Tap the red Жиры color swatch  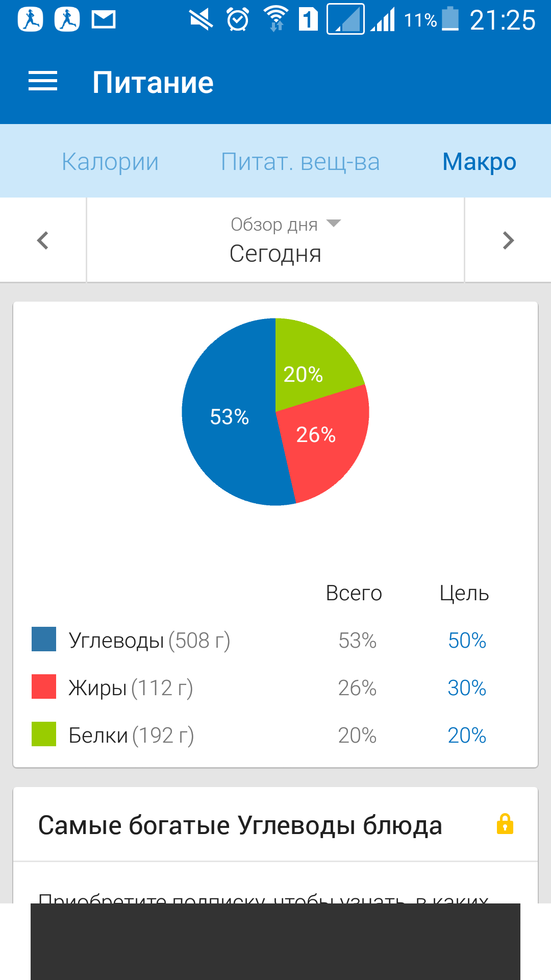pyautogui.click(x=44, y=687)
